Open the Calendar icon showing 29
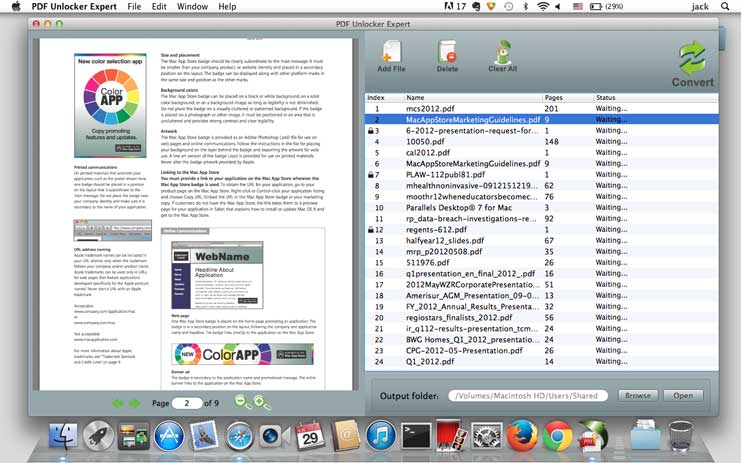 coord(310,436)
